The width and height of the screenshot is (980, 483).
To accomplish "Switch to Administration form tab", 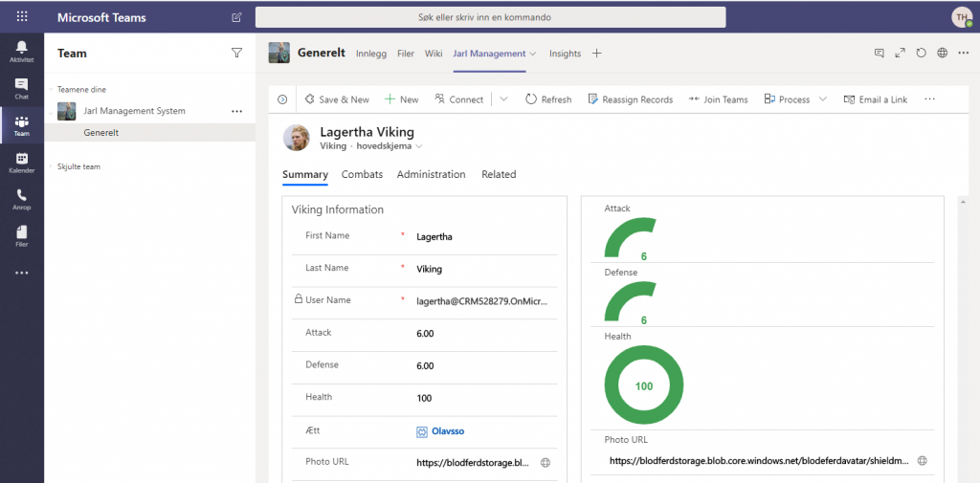I will tap(432, 175).
